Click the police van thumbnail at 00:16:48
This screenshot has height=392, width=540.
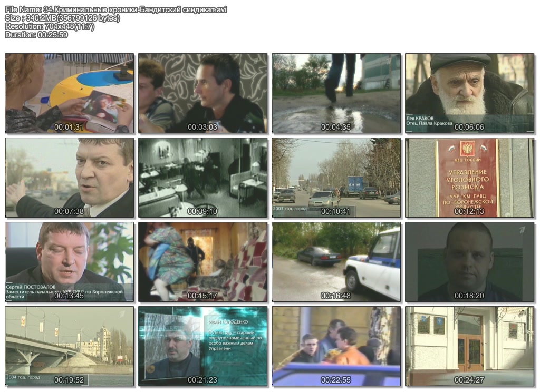pyautogui.click(x=336, y=262)
